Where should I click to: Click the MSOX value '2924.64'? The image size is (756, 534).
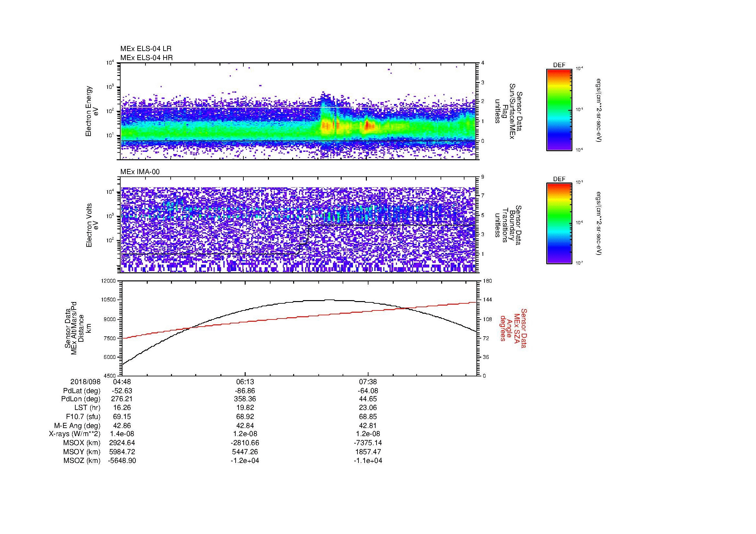click(x=122, y=443)
